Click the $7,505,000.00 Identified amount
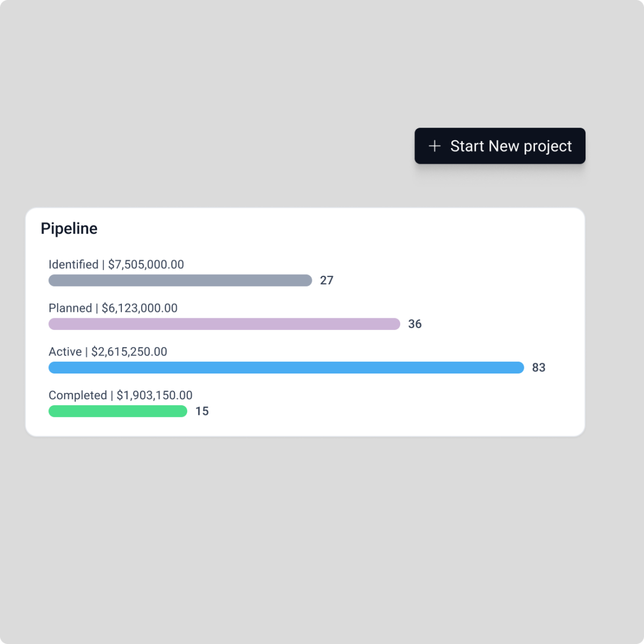 click(x=146, y=265)
